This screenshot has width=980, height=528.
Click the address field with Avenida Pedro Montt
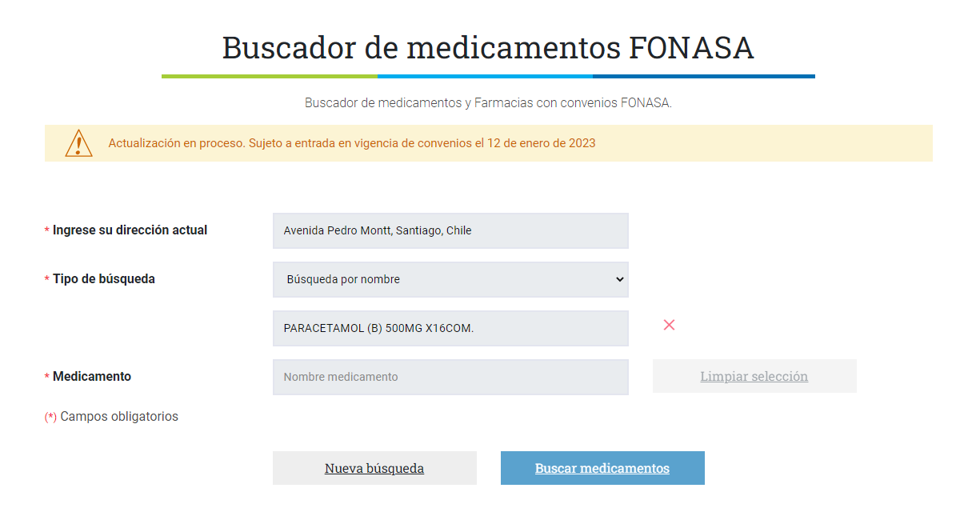(x=450, y=230)
